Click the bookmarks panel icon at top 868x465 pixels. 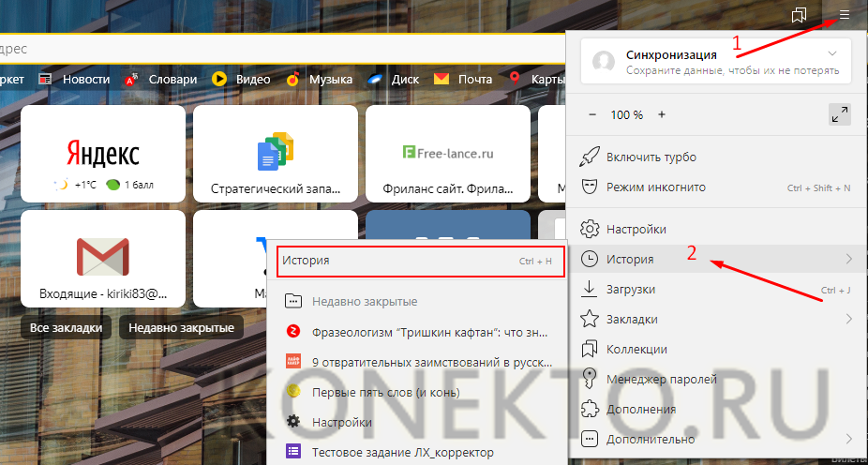(x=799, y=16)
